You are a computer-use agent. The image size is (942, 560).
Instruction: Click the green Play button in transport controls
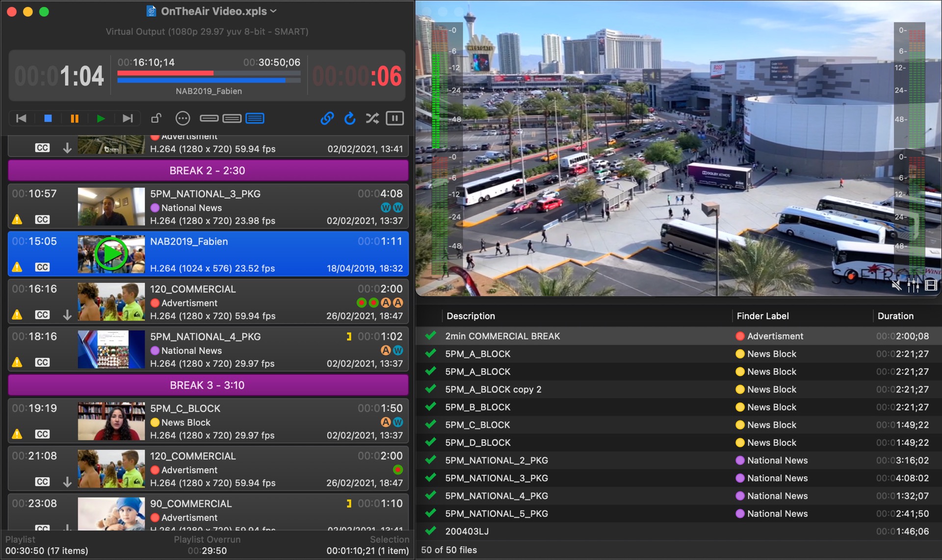tap(101, 118)
